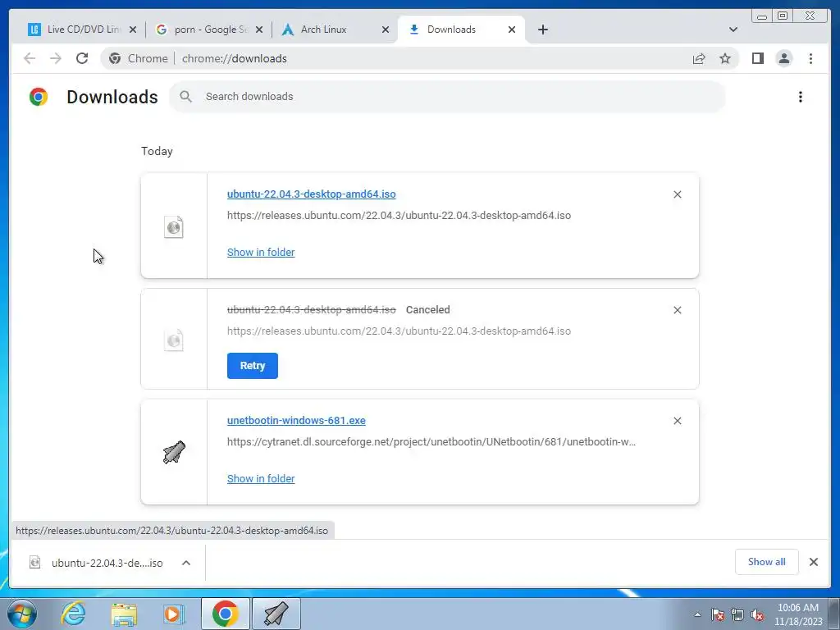Click the Chrome taskbar button
The image size is (840, 630).
point(225,614)
